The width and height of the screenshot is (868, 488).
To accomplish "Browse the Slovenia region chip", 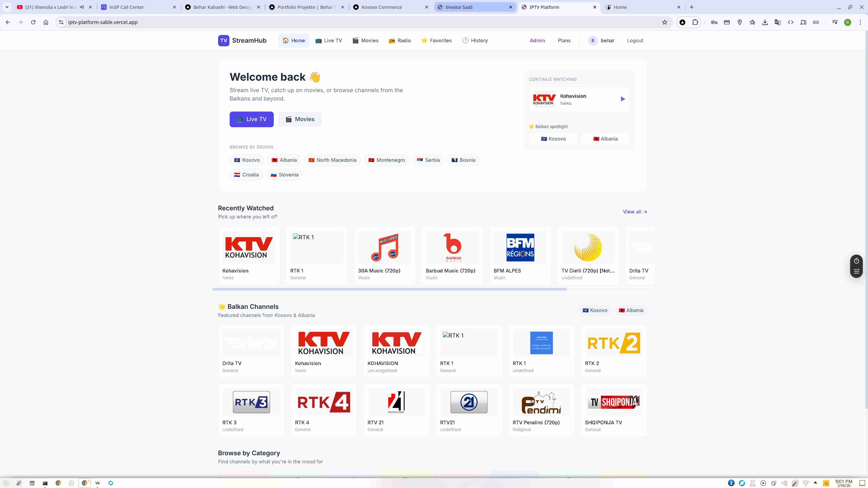I will [284, 175].
